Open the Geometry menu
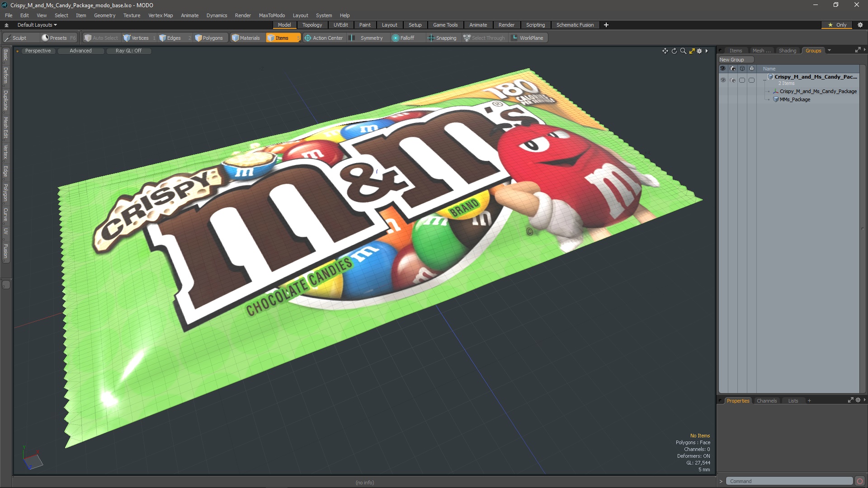The width and height of the screenshot is (868, 488). click(104, 15)
